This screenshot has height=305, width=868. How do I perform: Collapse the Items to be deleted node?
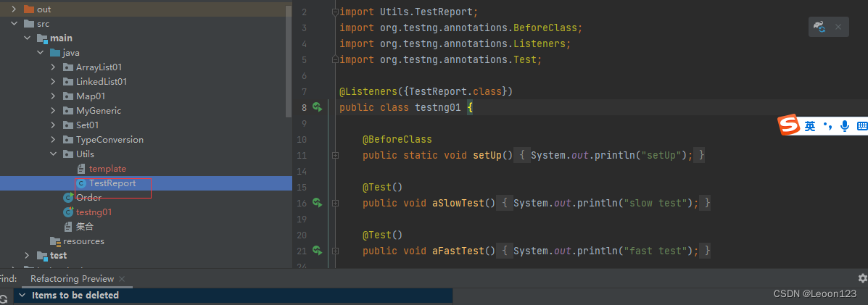tap(22, 296)
